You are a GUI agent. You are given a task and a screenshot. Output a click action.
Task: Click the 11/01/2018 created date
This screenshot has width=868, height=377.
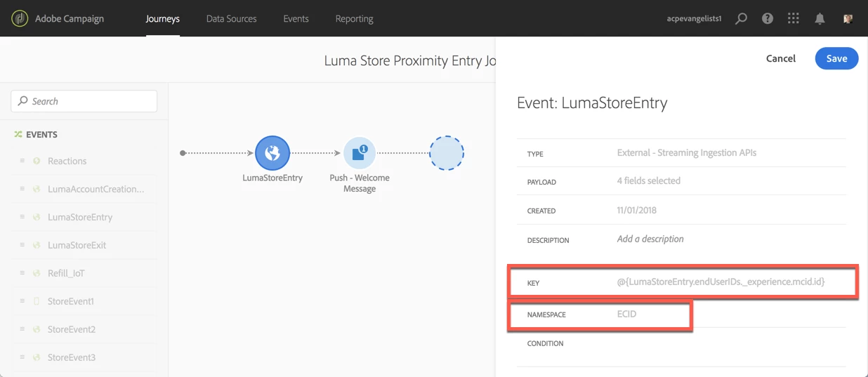pos(637,210)
